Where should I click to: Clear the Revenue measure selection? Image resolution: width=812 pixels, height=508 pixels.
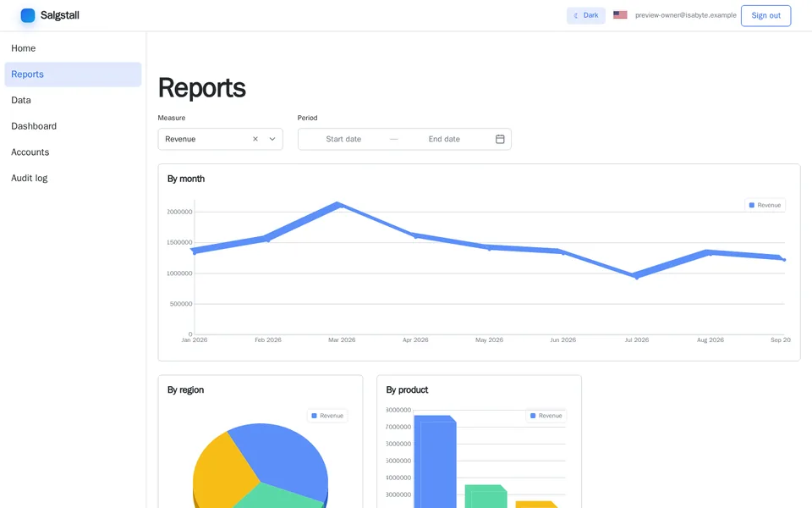pos(255,139)
